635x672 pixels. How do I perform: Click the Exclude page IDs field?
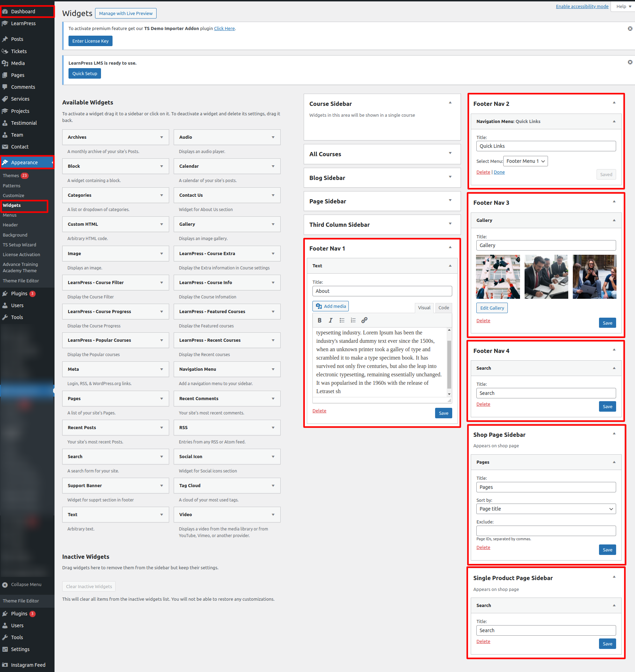coord(546,531)
